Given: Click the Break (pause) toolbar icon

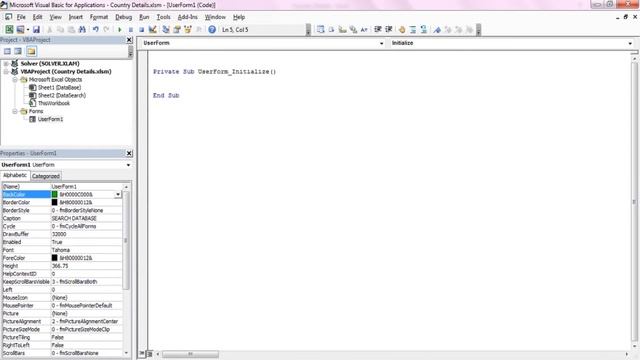Looking at the screenshot, I should [x=131, y=29].
